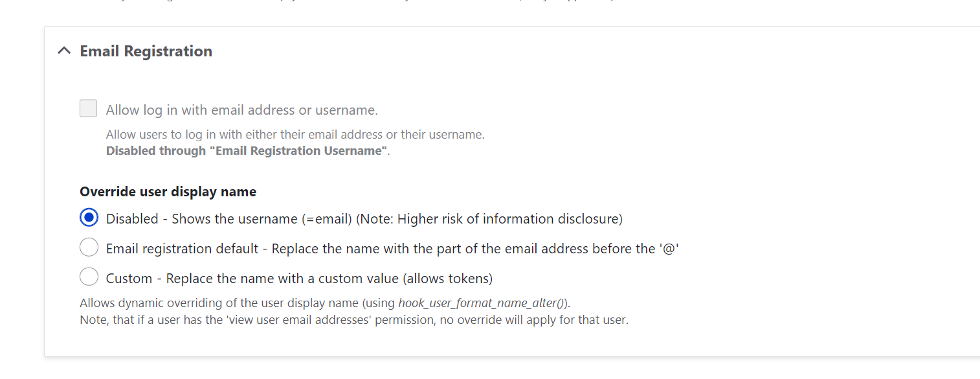Click the 'view user email addresses' permission note
Viewport: 980px width, 379px height.
click(x=353, y=319)
